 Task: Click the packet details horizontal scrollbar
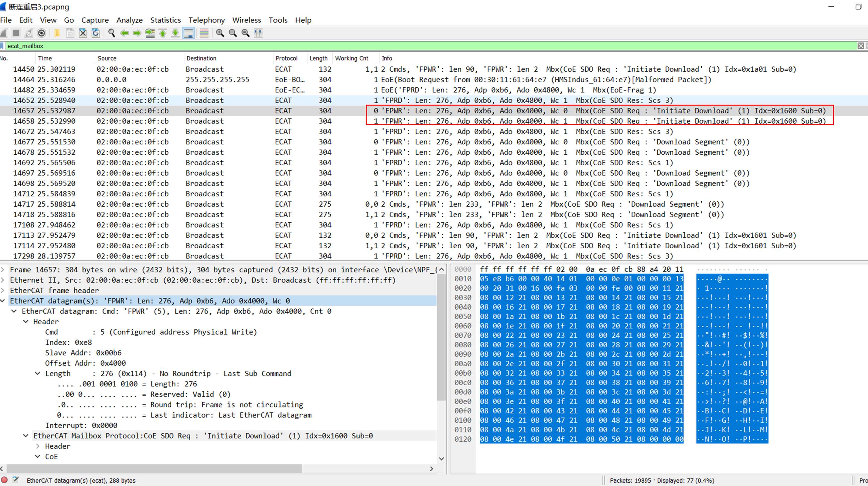[154, 469]
